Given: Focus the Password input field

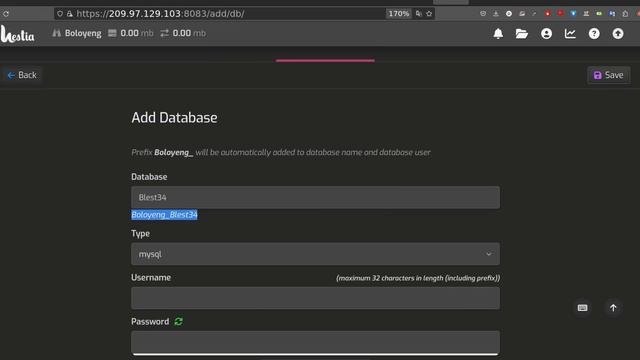Looking at the screenshot, I should pyautogui.click(x=315, y=342).
